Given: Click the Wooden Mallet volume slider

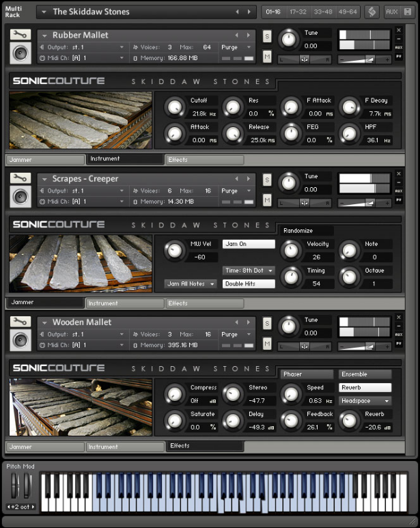Looking at the screenshot, I should [x=365, y=347].
